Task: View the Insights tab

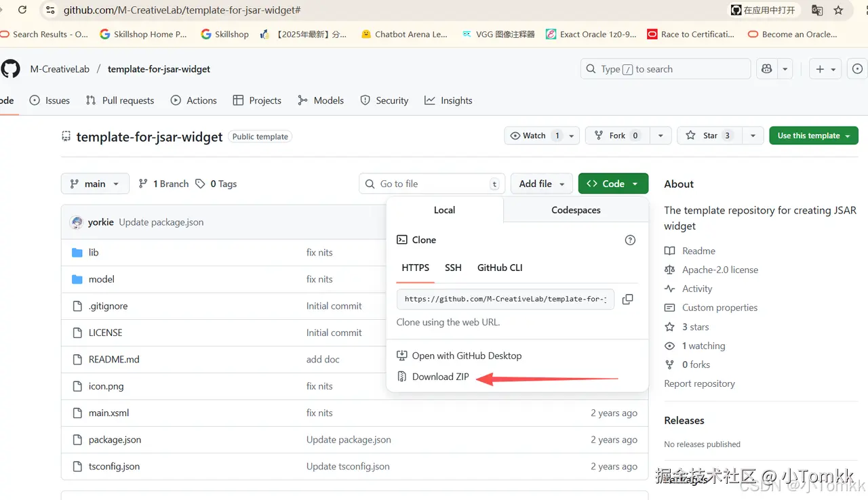Action: tap(448, 100)
